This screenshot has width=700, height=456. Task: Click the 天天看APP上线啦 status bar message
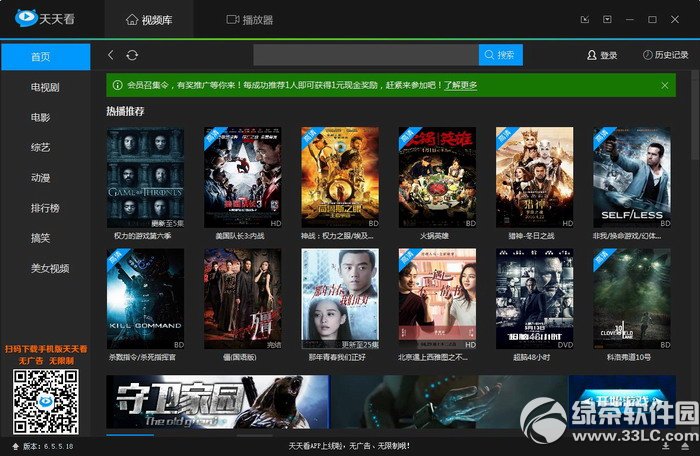pyautogui.click(x=349, y=446)
